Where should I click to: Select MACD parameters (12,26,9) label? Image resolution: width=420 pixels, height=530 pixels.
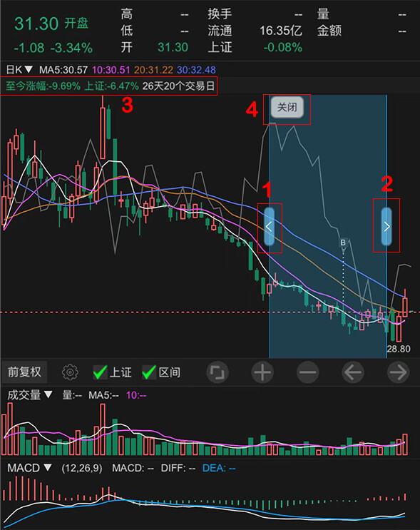pyautogui.click(x=82, y=468)
